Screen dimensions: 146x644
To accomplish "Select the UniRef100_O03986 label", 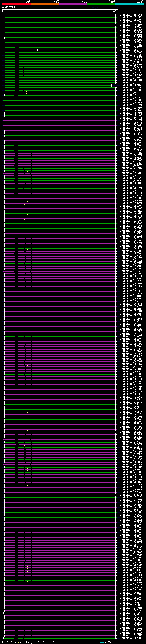I will tap(131, 620).
